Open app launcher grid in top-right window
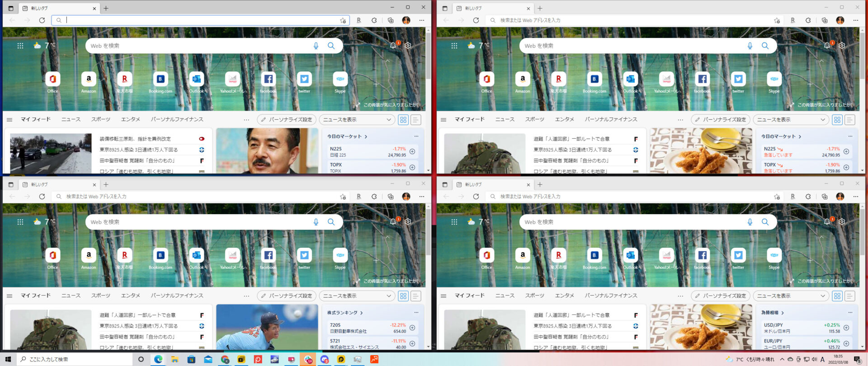Viewport: 868px width, 366px height. pyautogui.click(x=454, y=46)
